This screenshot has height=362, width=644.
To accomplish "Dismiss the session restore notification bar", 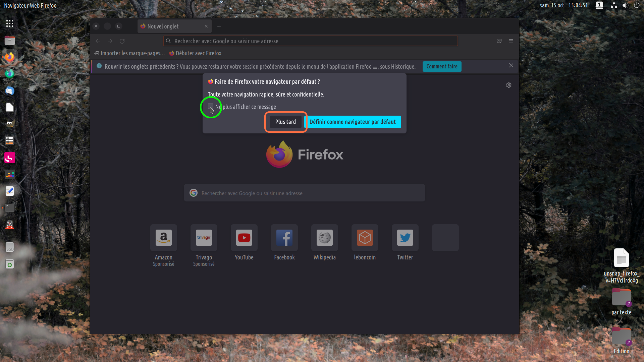I will [x=511, y=66].
